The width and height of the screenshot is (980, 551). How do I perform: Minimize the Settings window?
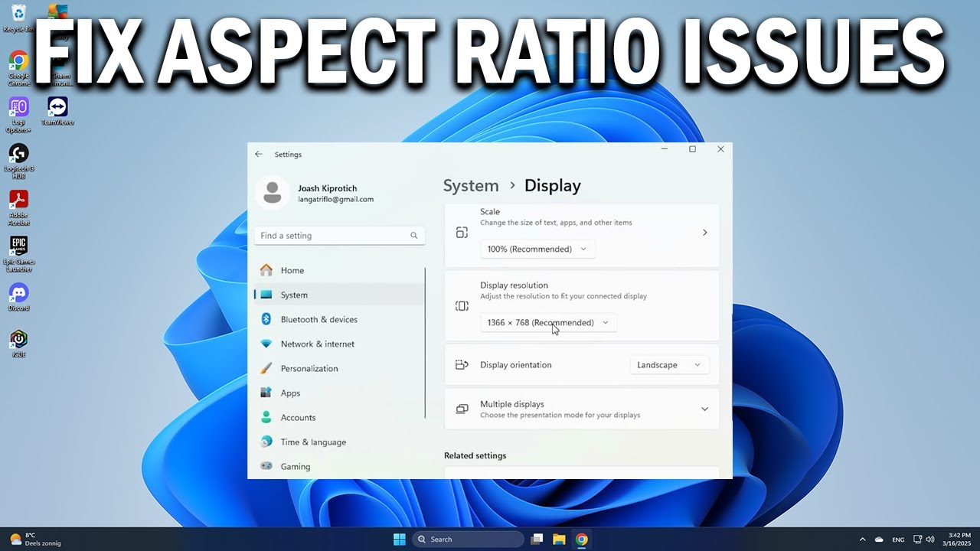point(665,149)
